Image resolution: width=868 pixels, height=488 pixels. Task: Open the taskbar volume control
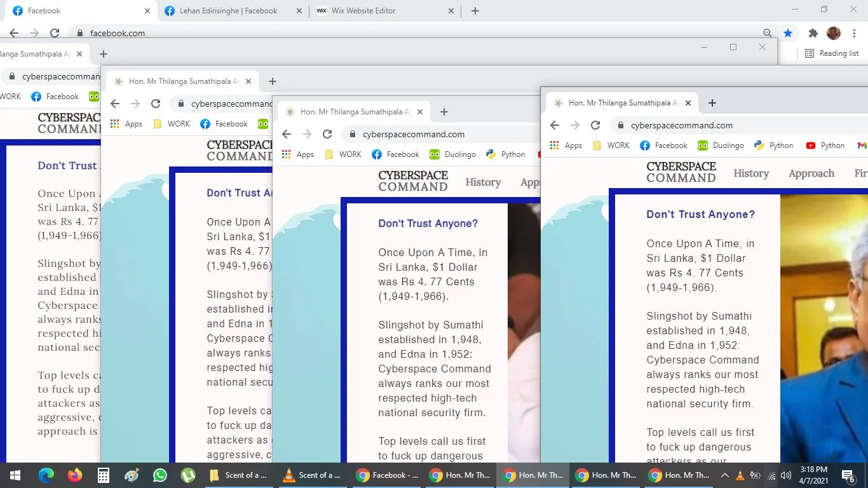[x=786, y=475]
